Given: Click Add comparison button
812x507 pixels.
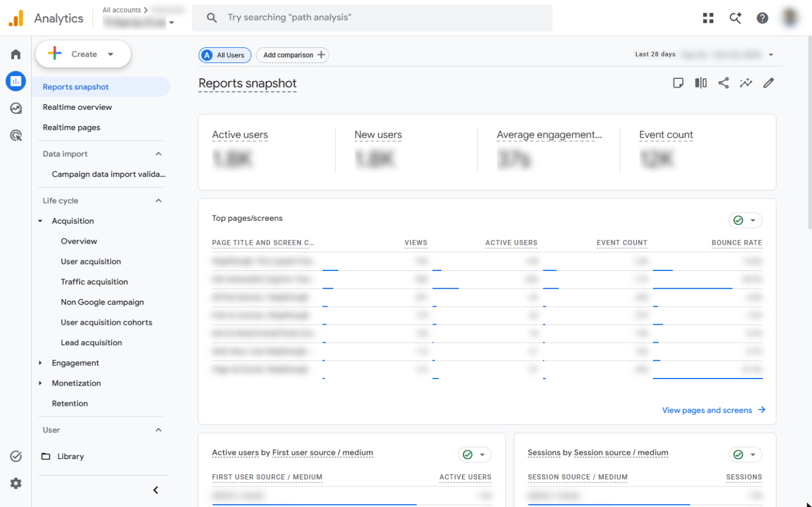Looking at the screenshot, I should pyautogui.click(x=293, y=55).
